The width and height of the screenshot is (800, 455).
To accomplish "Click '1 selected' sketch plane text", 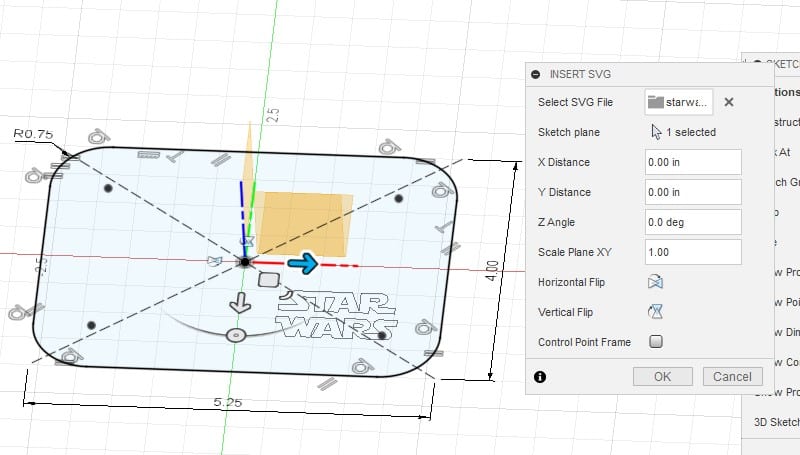I will tap(691, 132).
